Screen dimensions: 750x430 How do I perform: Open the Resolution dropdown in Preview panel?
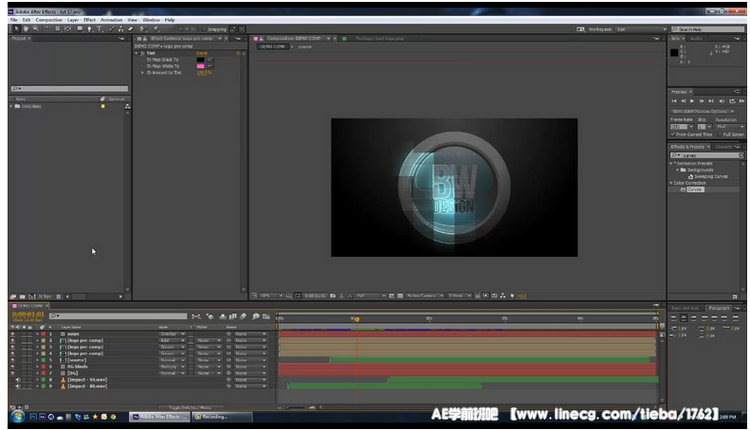pos(729,127)
